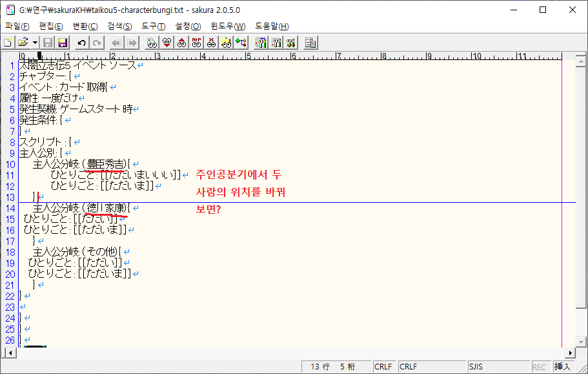Open the type settings list icon
The height and width of the screenshot is (374, 588).
[x=261, y=43]
